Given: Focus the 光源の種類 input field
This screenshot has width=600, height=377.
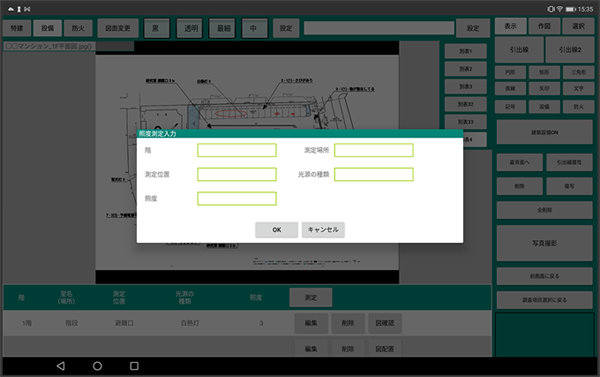Looking at the screenshot, I should (x=374, y=174).
